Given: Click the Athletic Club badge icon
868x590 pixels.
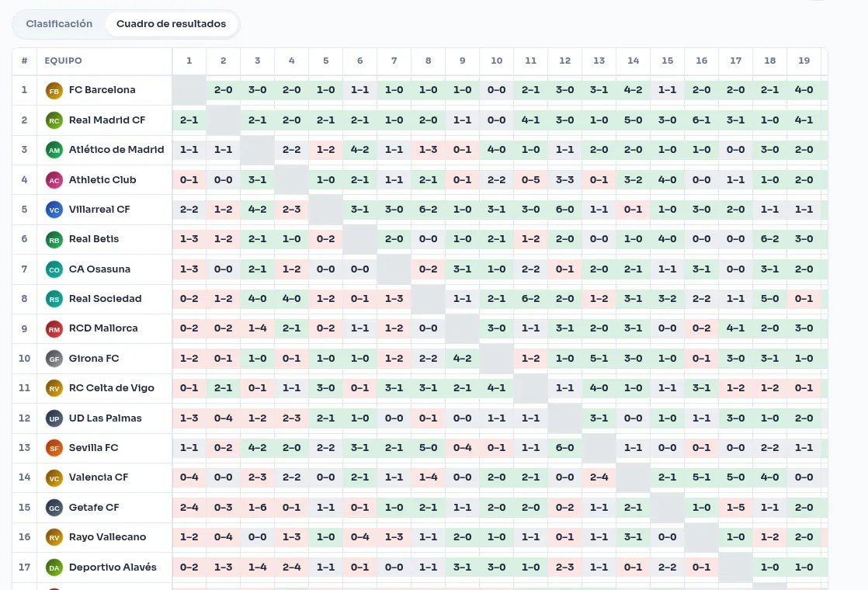Looking at the screenshot, I should point(54,180).
